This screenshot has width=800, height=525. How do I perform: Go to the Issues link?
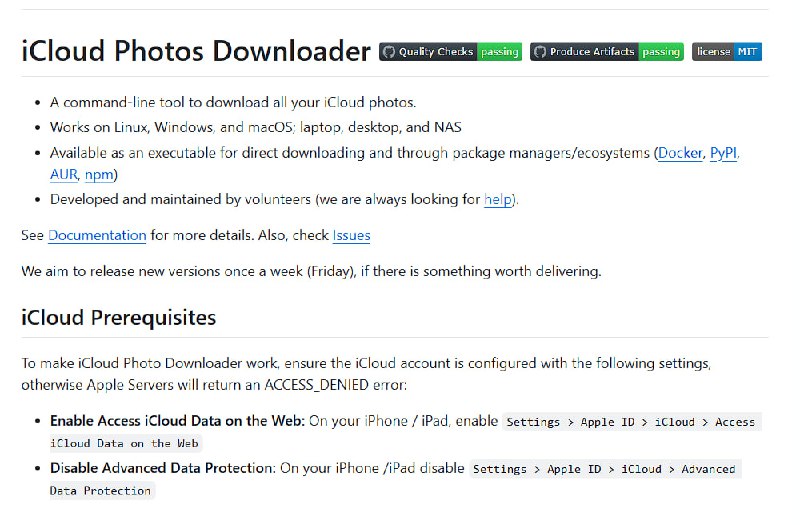[x=352, y=235]
